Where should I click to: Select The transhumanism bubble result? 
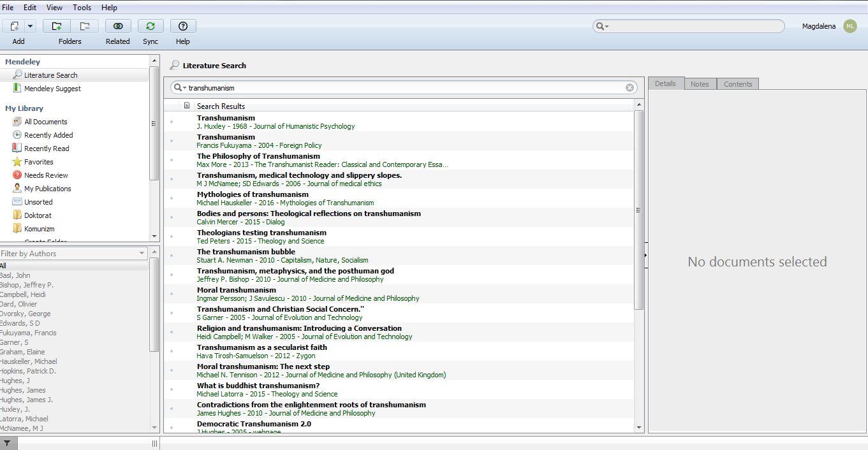(399, 256)
